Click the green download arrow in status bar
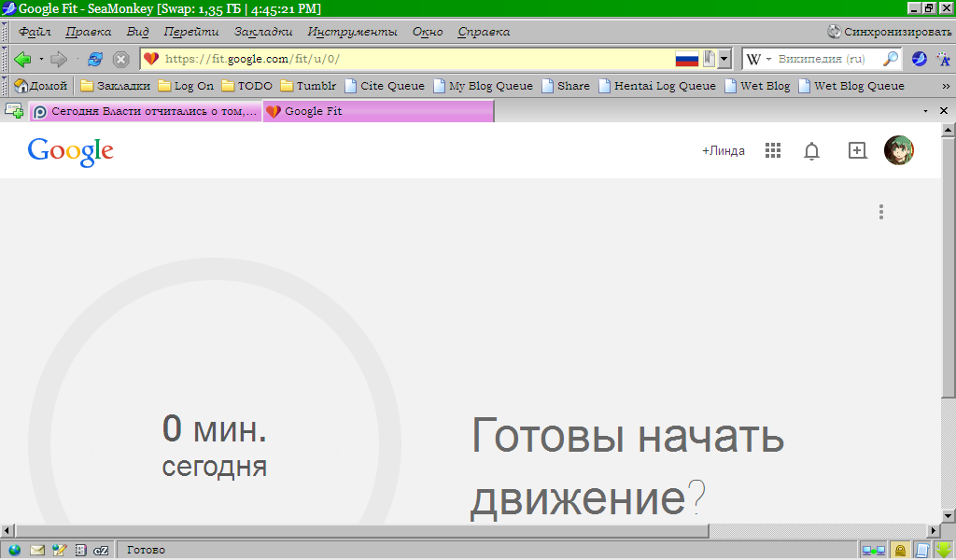Screen dimensions: 956x560 click(x=944, y=550)
